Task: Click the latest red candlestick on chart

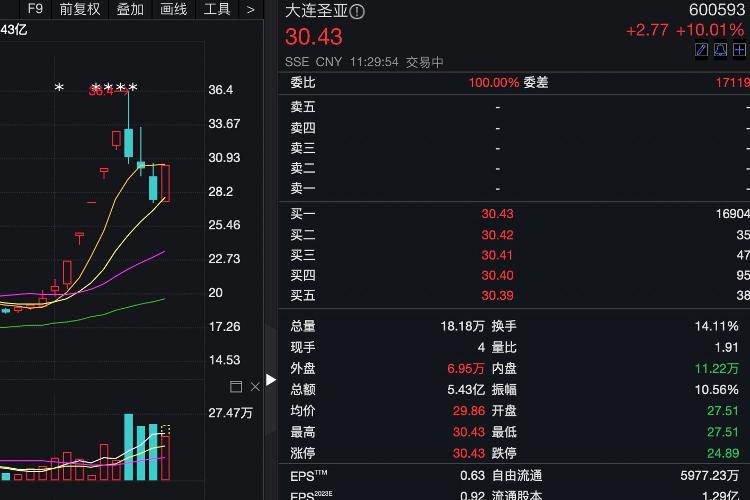Action: point(165,183)
